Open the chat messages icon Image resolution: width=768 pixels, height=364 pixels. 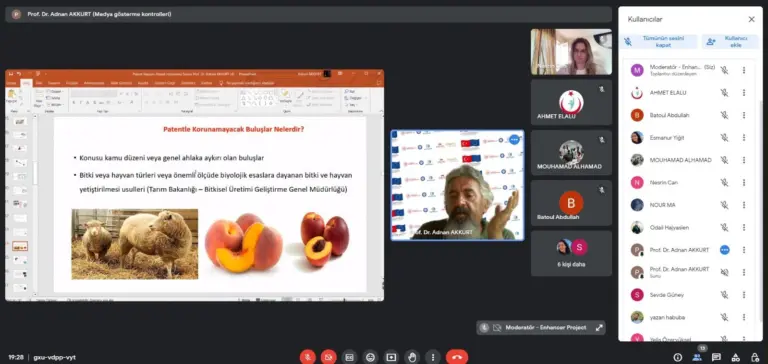tap(716, 358)
